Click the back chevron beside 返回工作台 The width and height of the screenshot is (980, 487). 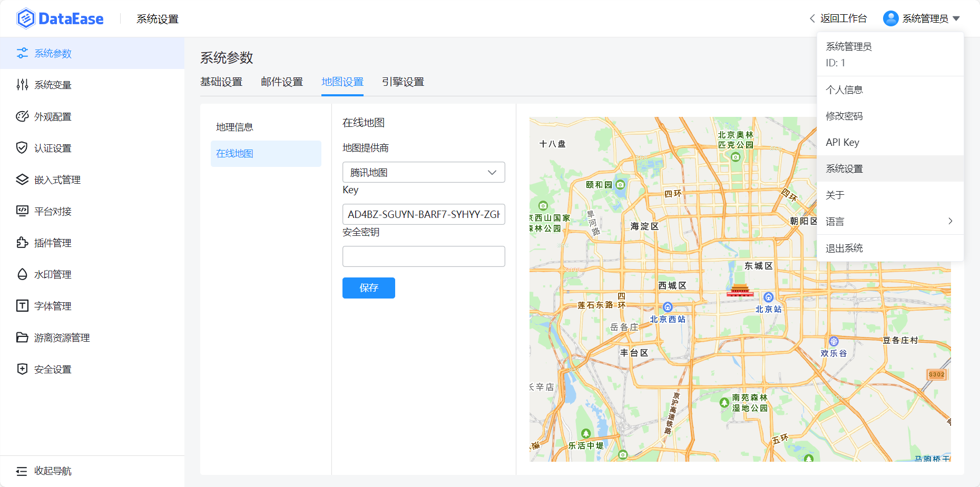[812, 18]
